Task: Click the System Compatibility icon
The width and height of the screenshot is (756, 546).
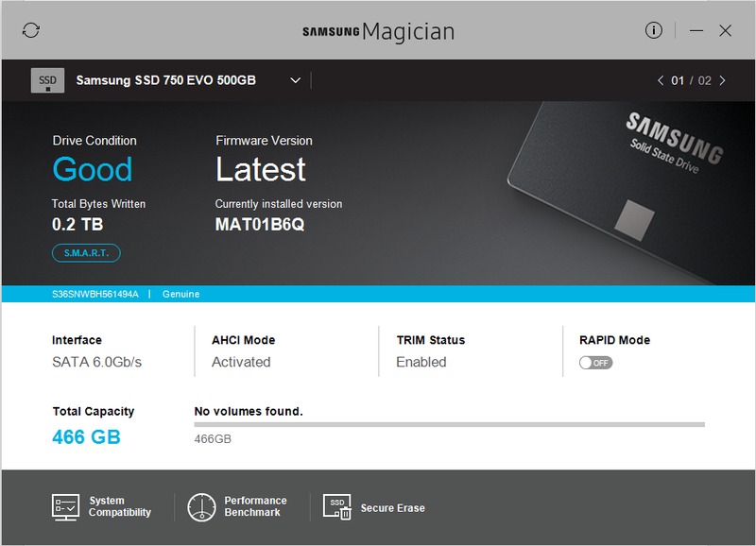Action: pyautogui.click(x=64, y=507)
